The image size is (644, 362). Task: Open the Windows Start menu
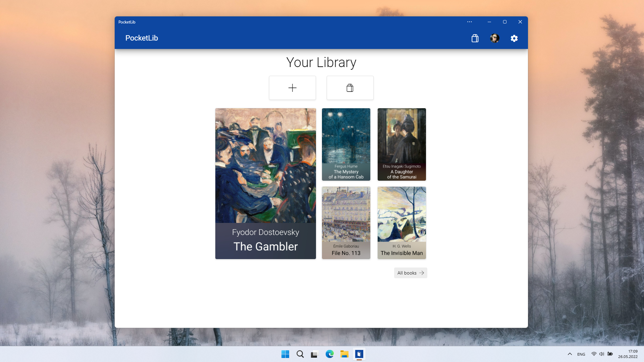tap(285, 354)
